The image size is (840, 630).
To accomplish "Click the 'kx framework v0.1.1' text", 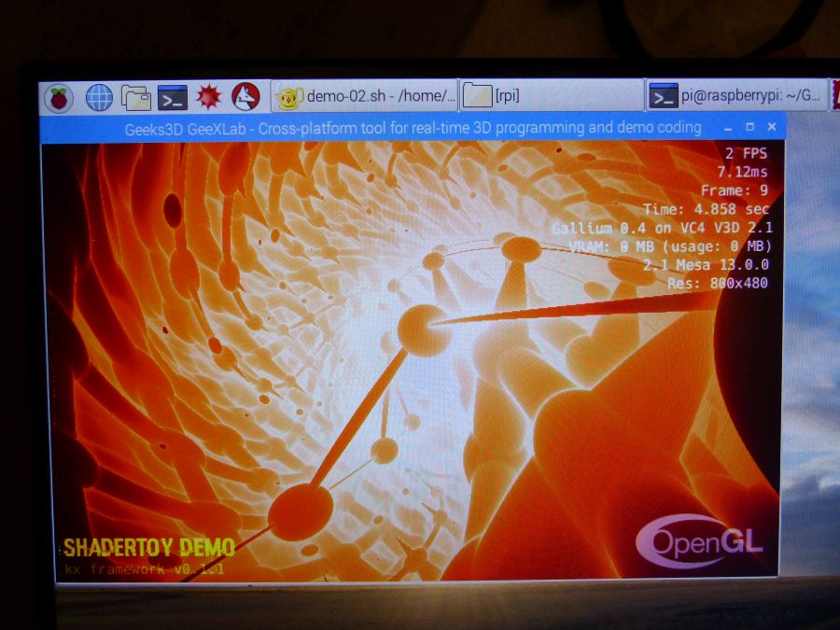I will [x=144, y=568].
